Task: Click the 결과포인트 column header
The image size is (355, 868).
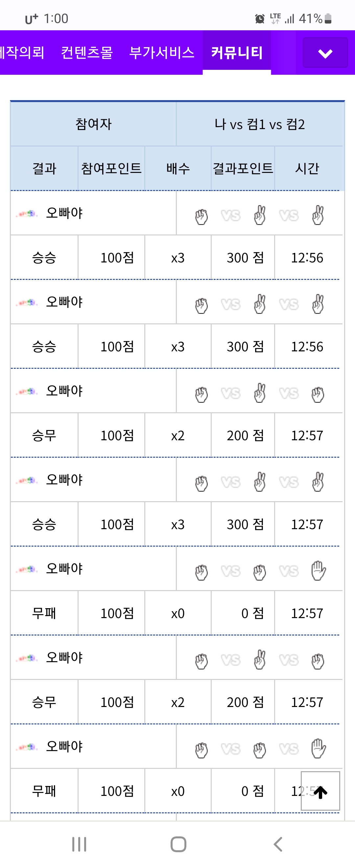Action: coord(243,169)
